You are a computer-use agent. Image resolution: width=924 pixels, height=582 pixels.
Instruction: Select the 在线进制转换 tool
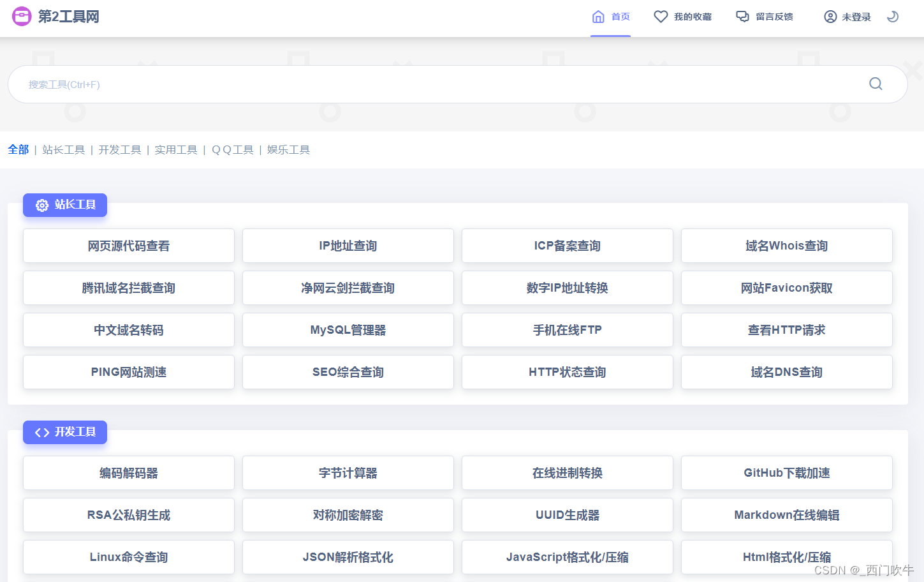pyautogui.click(x=568, y=473)
